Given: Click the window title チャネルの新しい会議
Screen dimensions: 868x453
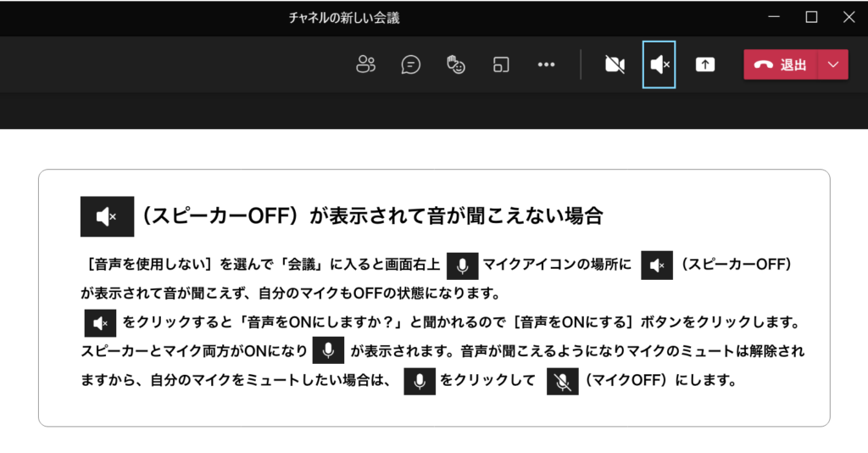Looking at the screenshot, I should point(344,19).
